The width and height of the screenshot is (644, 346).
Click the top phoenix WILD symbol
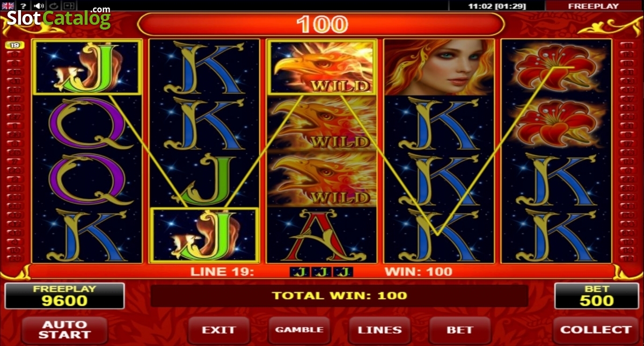coord(322,67)
